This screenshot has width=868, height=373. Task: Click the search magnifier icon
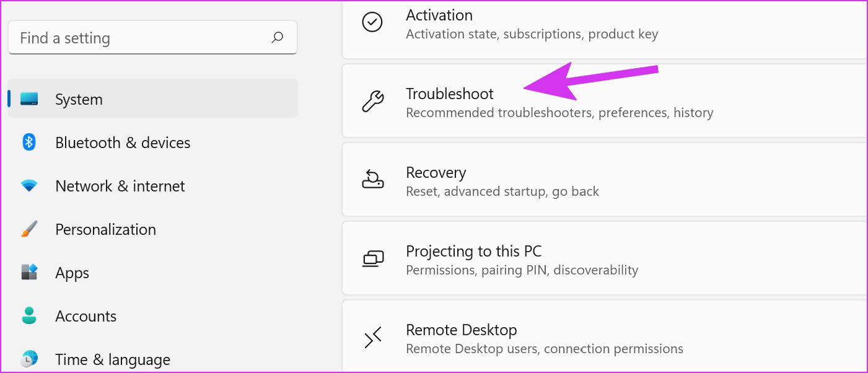pyautogui.click(x=278, y=38)
